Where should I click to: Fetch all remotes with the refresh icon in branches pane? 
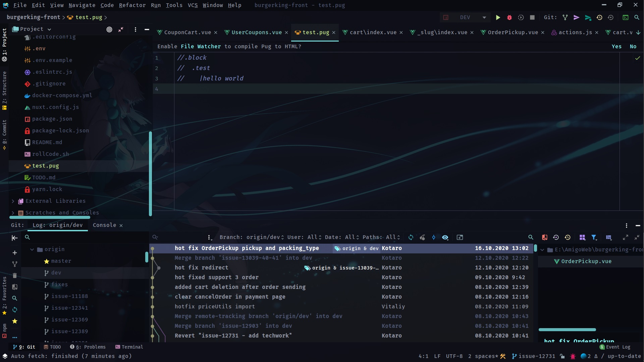click(15, 310)
